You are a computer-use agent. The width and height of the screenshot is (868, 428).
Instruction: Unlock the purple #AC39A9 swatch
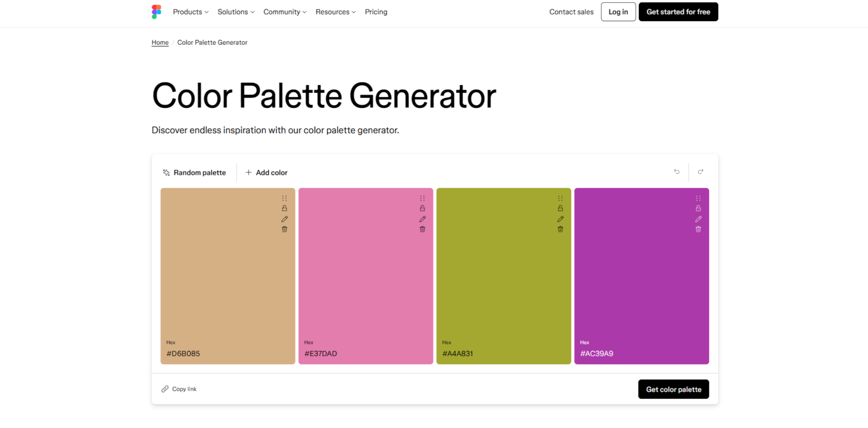tap(698, 208)
